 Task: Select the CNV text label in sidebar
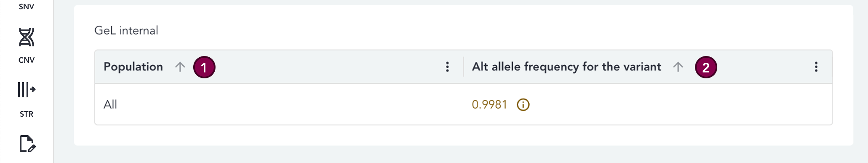point(27,60)
